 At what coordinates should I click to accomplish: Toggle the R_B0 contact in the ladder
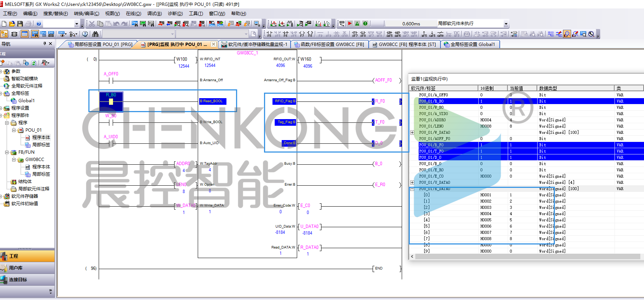tap(111, 101)
